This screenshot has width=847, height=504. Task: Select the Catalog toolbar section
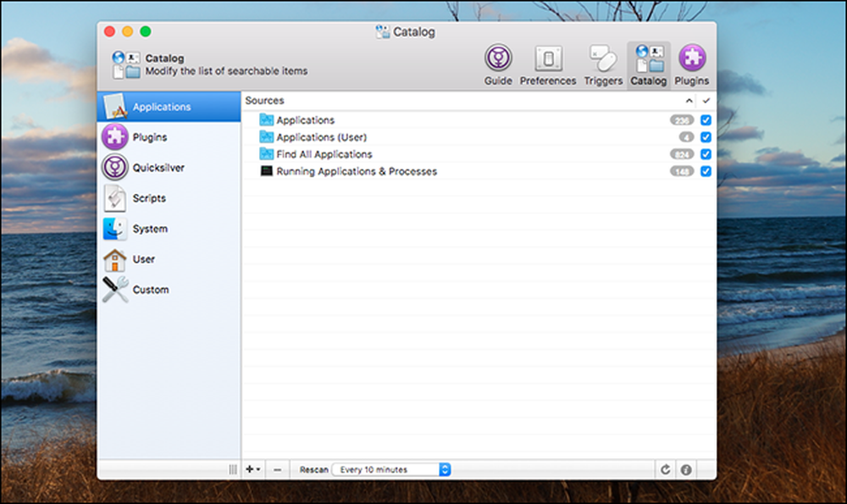[x=648, y=65]
